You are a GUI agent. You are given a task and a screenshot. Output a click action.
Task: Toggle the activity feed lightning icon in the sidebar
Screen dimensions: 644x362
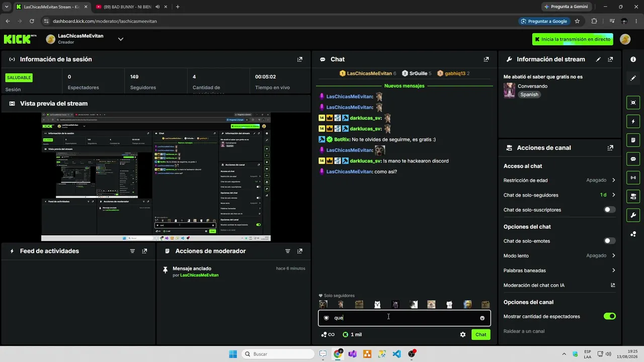tap(633, 121)
